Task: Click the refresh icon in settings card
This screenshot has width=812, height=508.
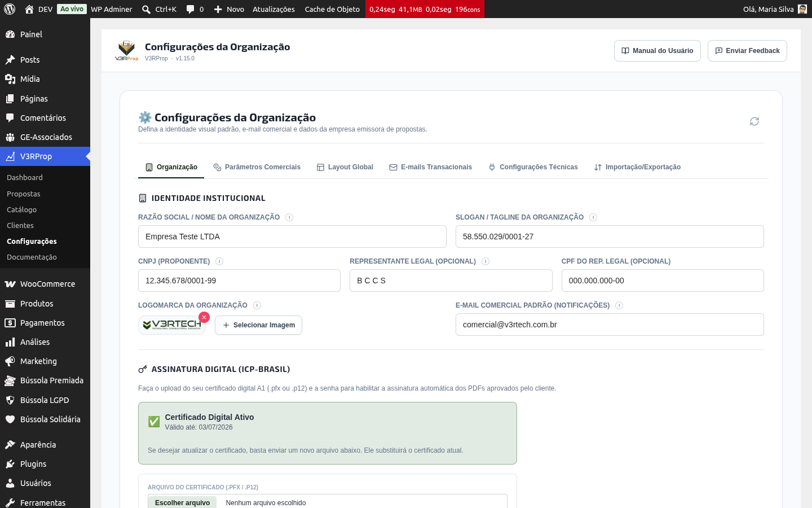Action: pyautogui.click(x=754, y=121)
